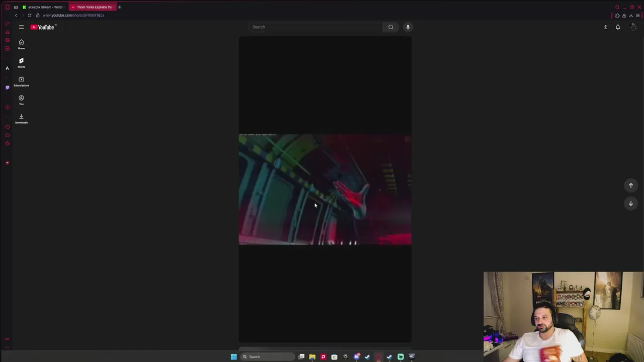Open Shorts in YouTube mini sidebar

[21, 63]
